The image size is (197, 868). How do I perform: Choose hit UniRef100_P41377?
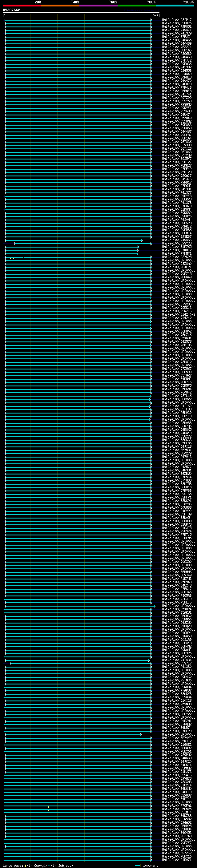(177, 193)
